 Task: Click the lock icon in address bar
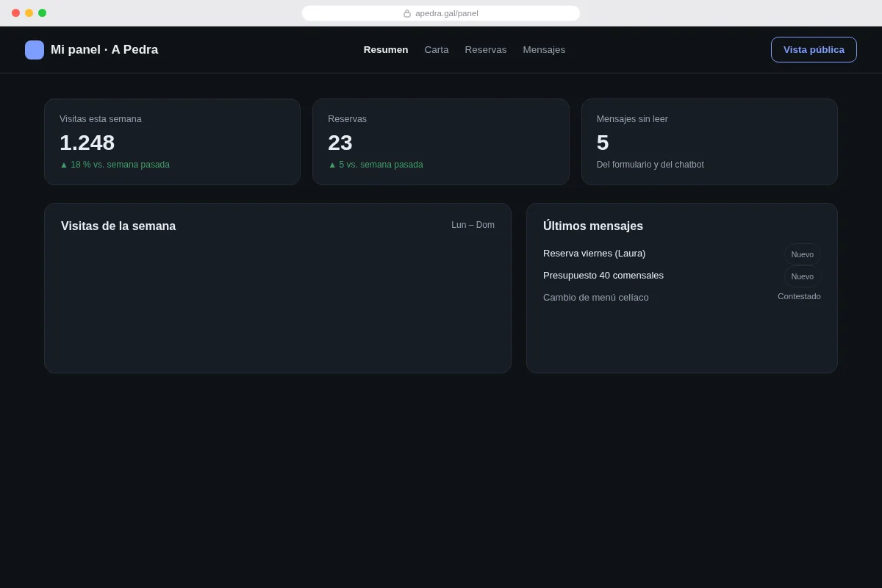pyautogui.click(x=407, y=13)
